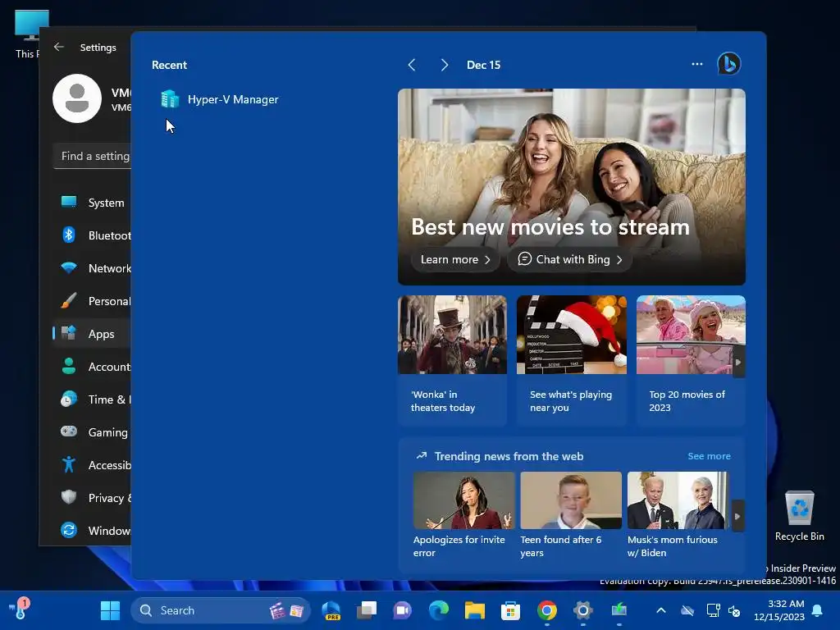This screenshot has width=840, height=630.
Task: Select the This PC desktop icon
Action: coord(27,34)
